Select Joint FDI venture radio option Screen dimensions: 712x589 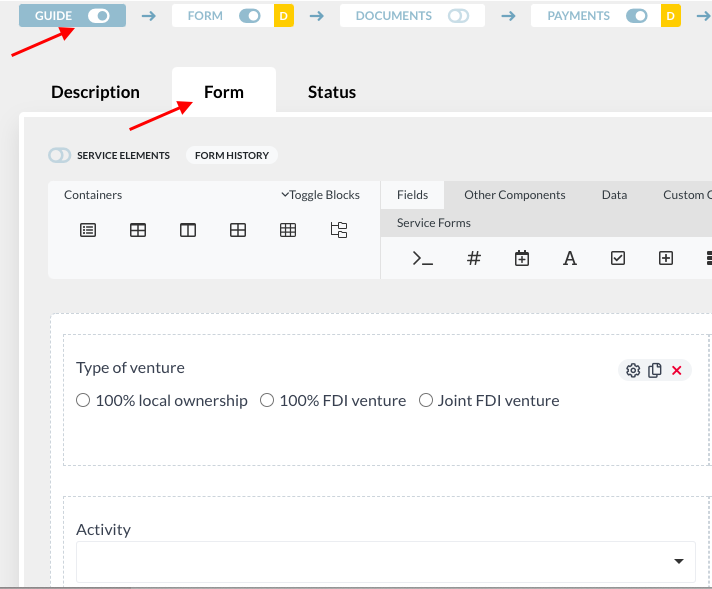coord(426,401)
